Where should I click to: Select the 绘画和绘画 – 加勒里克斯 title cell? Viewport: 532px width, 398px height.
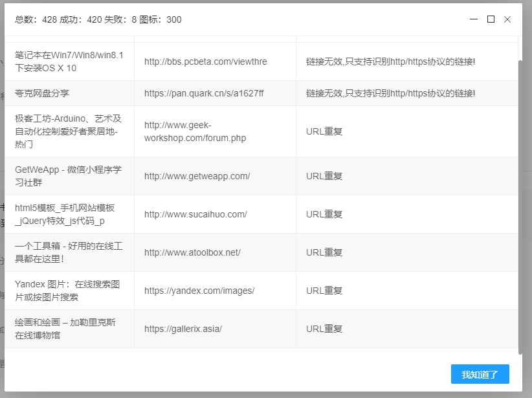point(69,329)
